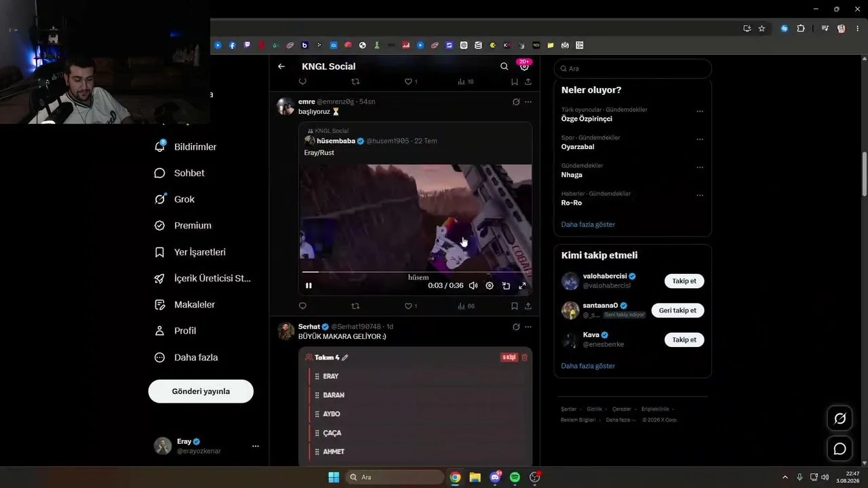
Task: Open the Chrome profile avatar
Action: coord(842,28)
